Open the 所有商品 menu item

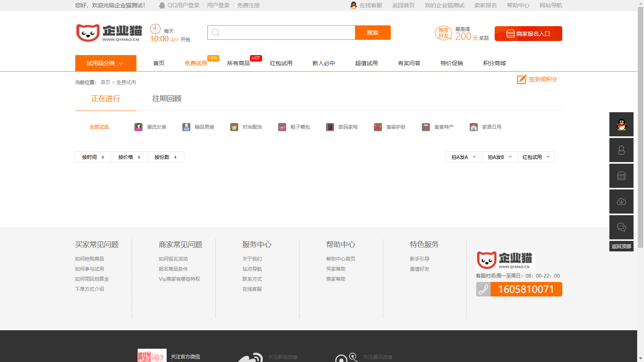click(x=238, y=63)
